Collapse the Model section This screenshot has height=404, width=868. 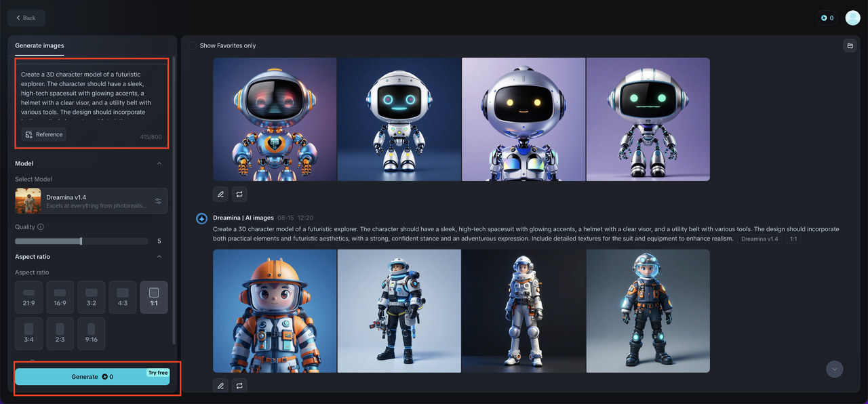point(159,163)
